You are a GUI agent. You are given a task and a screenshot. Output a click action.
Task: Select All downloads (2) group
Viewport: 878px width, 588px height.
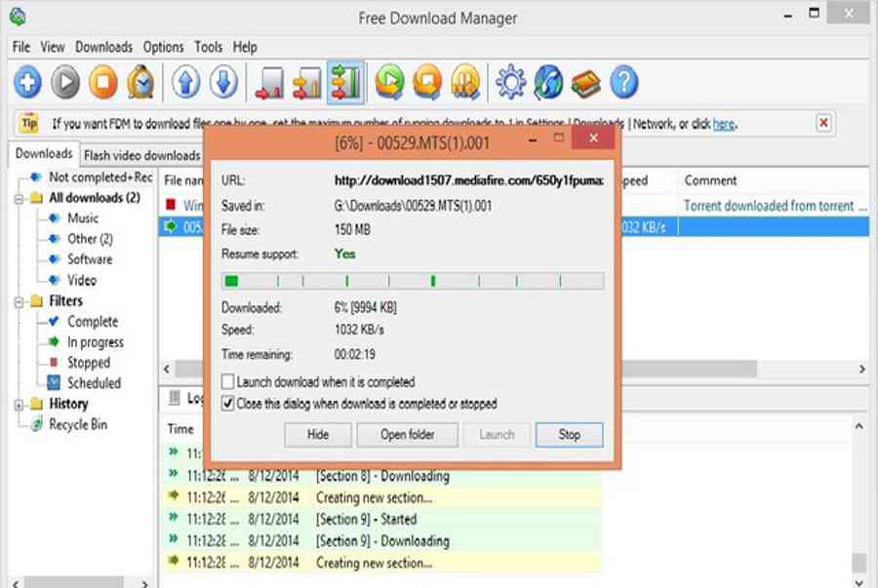click(95, 198)
